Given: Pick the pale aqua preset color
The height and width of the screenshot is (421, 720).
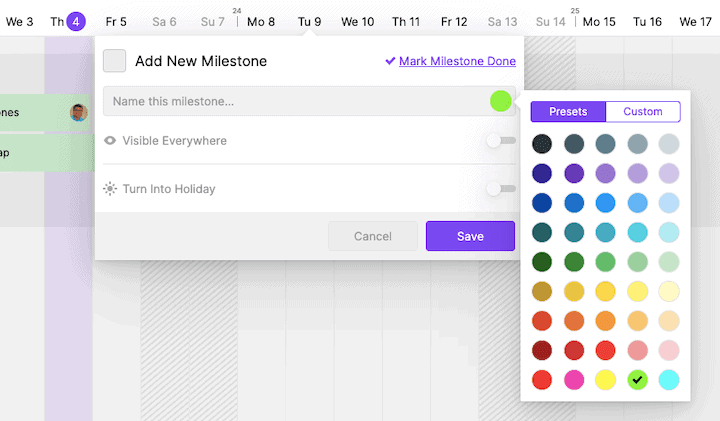Looking at the screenshot, I should coord(669,232).
